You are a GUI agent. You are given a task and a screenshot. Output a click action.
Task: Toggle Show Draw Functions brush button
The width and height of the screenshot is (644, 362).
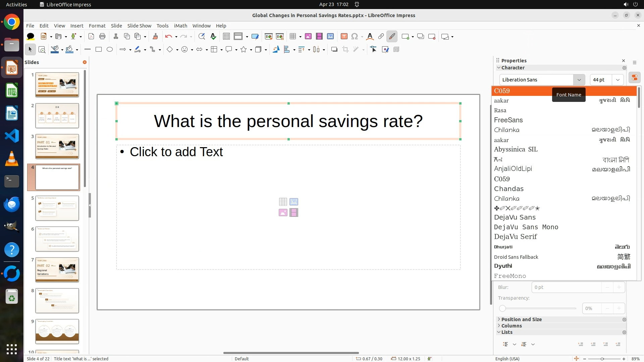coord(392,37)
